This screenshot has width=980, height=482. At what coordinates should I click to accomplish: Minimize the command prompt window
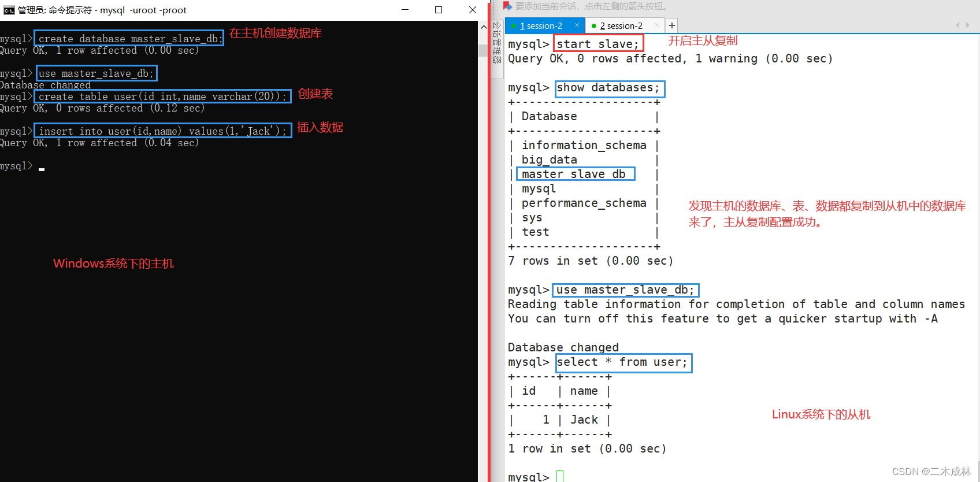[x=405, y=10]
